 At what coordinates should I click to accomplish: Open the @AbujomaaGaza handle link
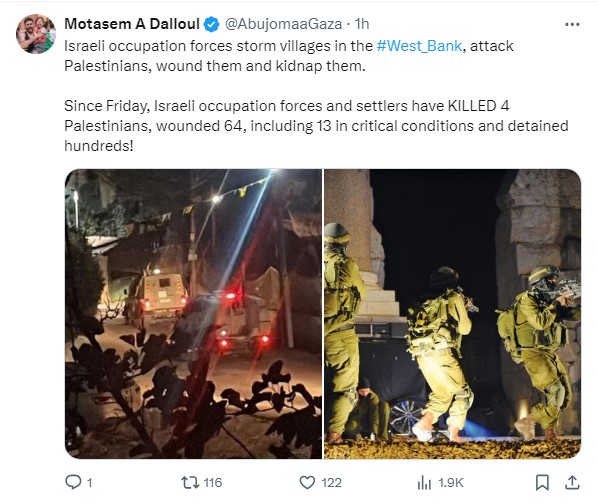pyautogui.click(x=283, y=24)
